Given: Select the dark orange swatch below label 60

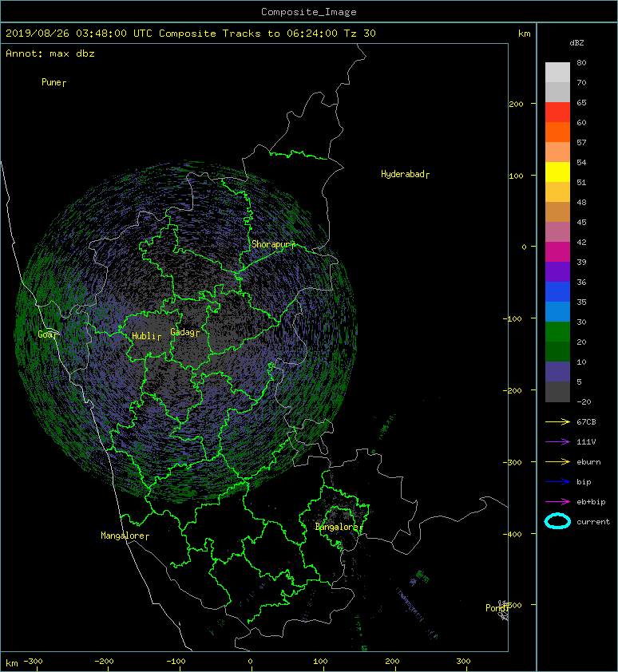Looking at the screenshot, I should coord(557,132).
